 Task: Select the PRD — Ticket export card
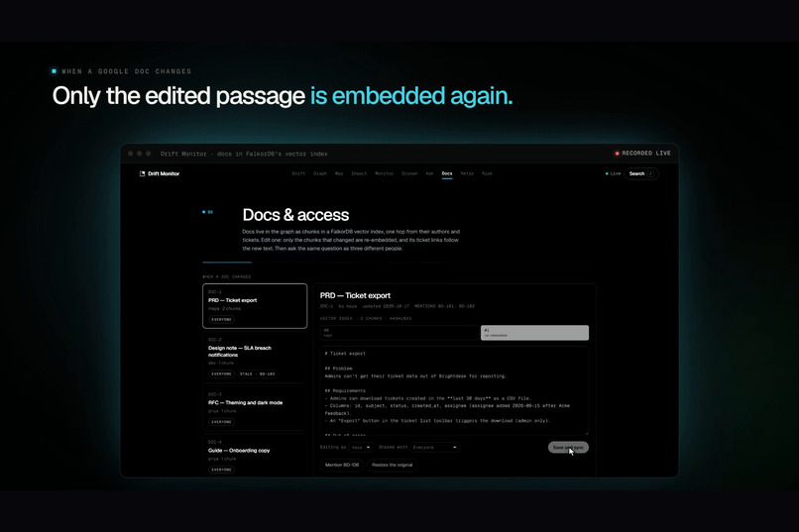(x=255, y=306)
